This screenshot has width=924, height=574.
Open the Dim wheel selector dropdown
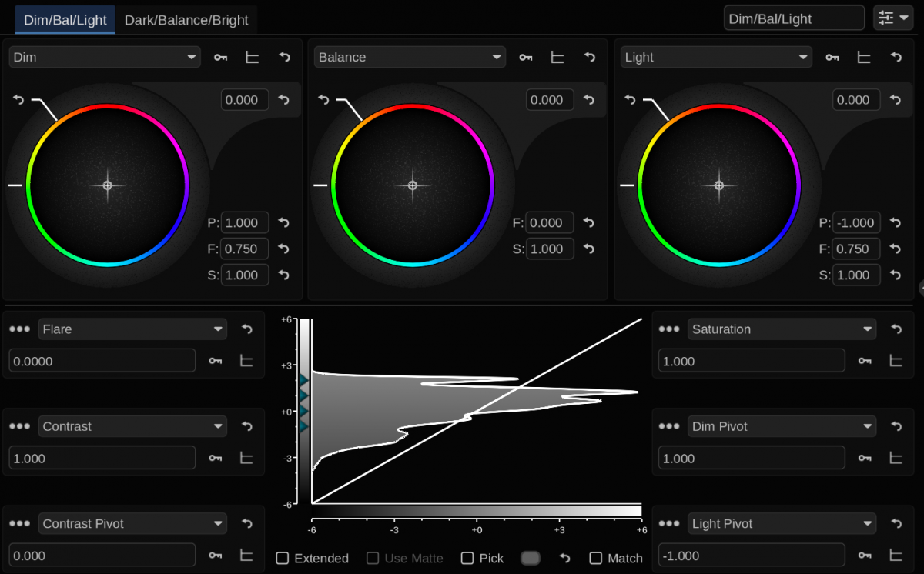point(105,57)
